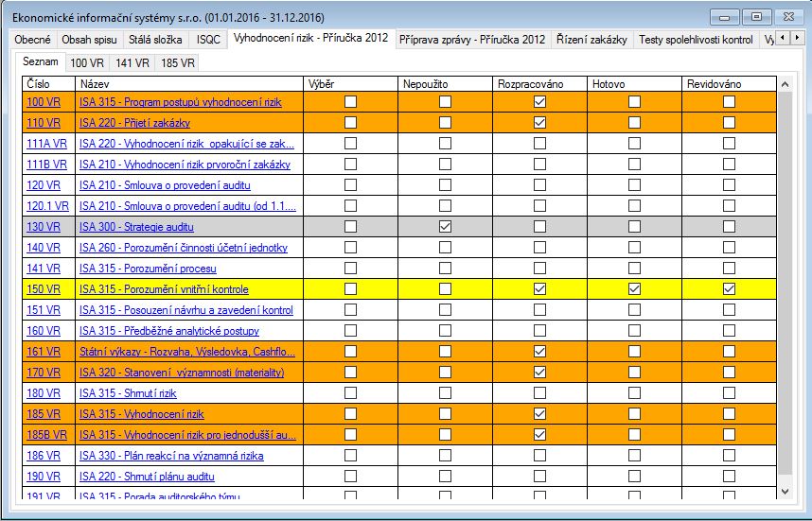The width and height of the screenshot is (812, 521).
Task: Check Hotovo for 170 VR
Action: 634,372
